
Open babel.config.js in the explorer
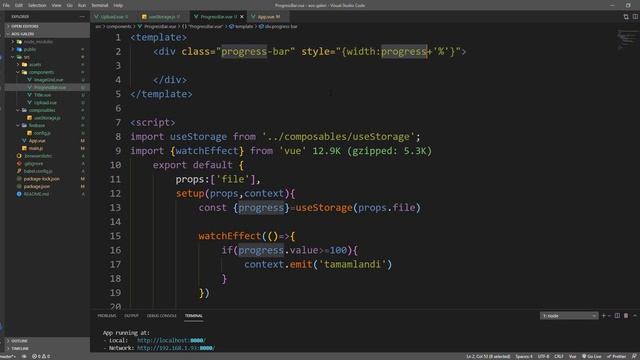(38, 171)
